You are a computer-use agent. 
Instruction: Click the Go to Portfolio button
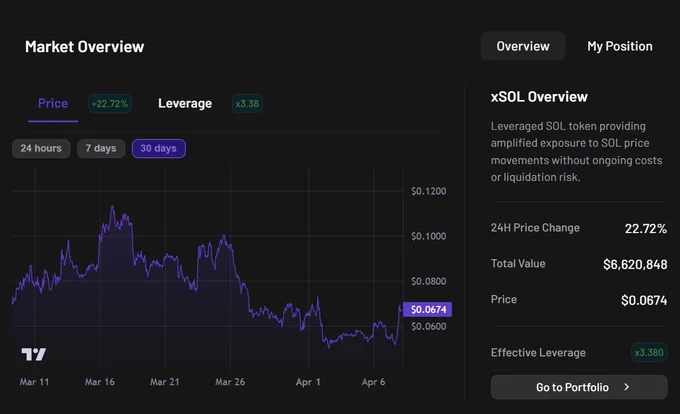click(x=579, y=387)
